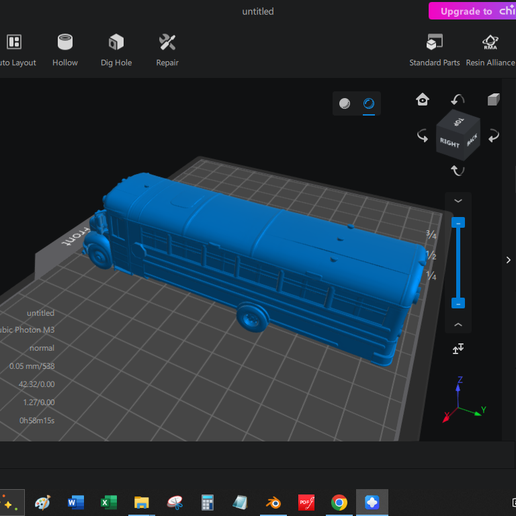Screen dimensions: 516x516
Task: Click the '42.32/0.00' volume value
Action: click(x=37, y=384)
